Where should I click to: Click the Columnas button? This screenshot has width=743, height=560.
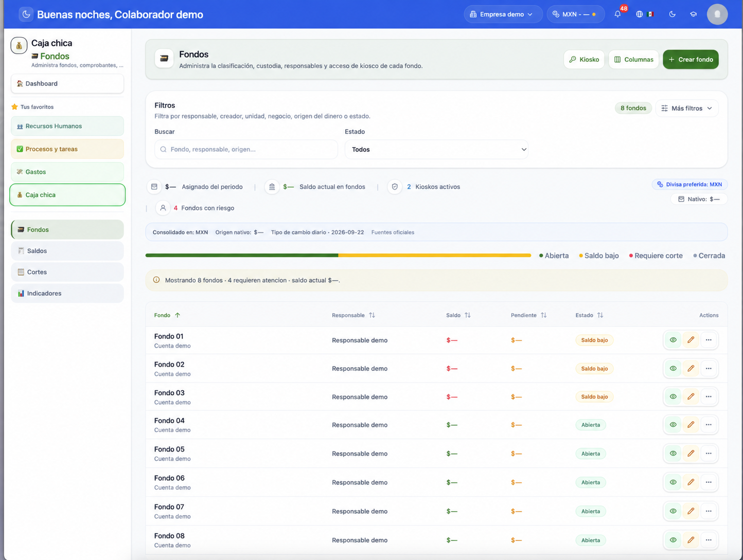point(633,59)
